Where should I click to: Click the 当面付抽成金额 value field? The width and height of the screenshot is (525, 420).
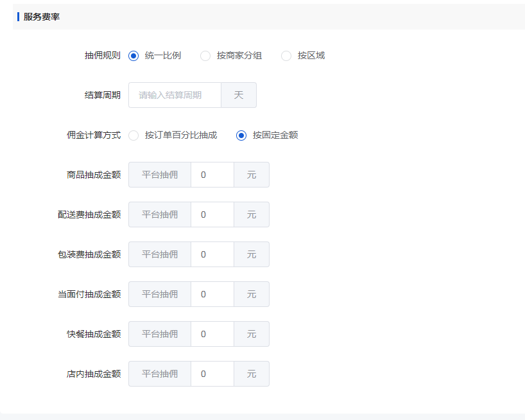pyautogui.click(x=212, y=294)
